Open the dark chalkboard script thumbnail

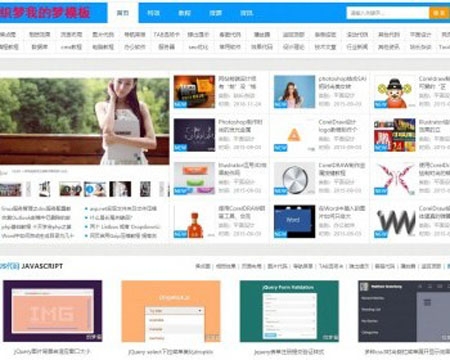[194, 135]
